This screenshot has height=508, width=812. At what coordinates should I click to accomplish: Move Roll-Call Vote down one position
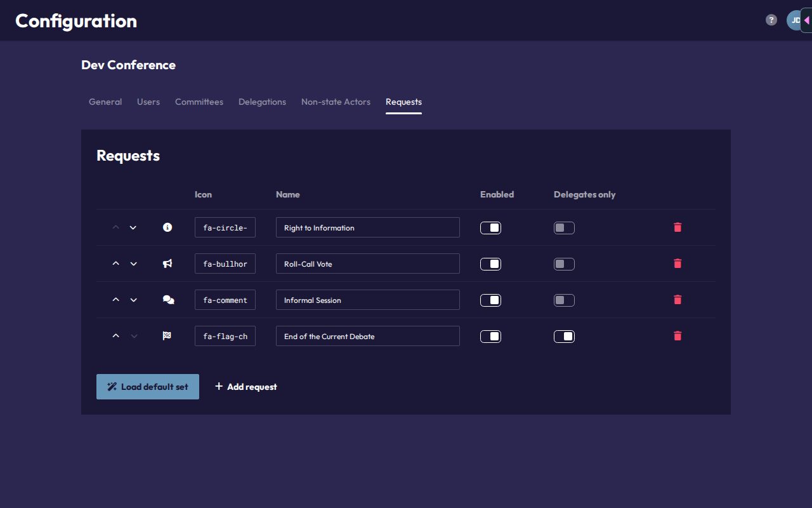[133, 264]
